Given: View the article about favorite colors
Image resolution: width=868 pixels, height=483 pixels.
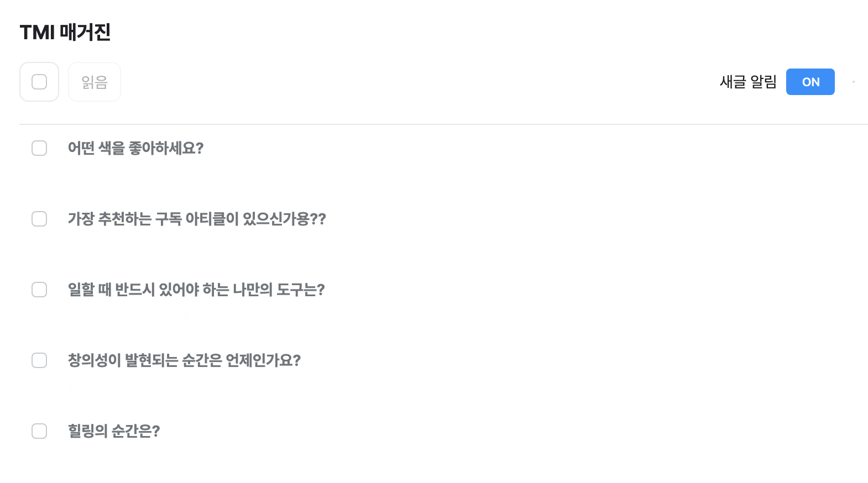Looking at the screenshot, I should click(x=135, y=148).
